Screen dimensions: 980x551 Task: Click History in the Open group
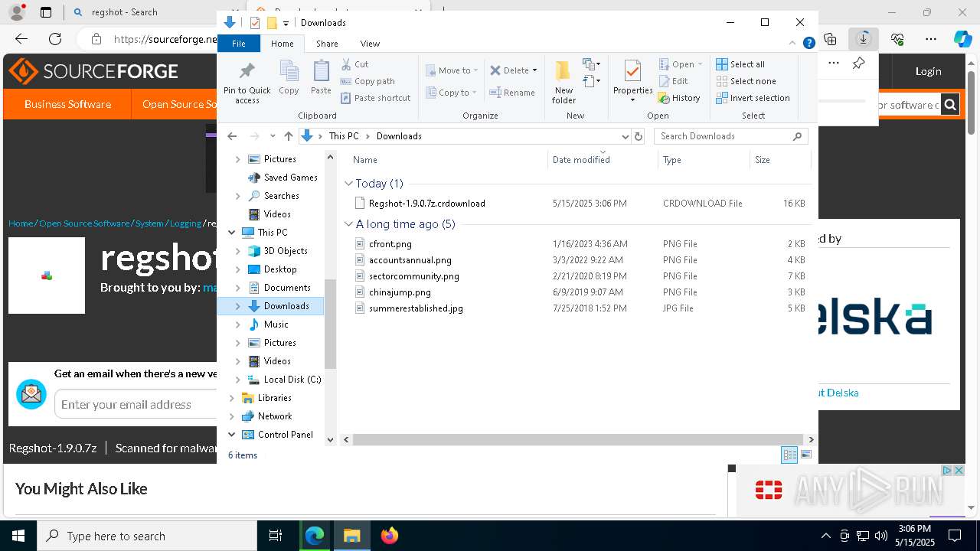coord(679,98)
